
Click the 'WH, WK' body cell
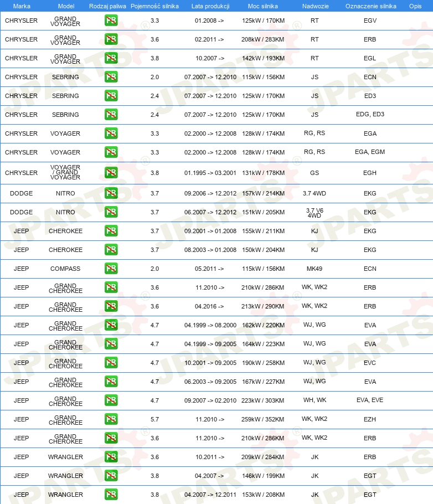click(315, 400)
